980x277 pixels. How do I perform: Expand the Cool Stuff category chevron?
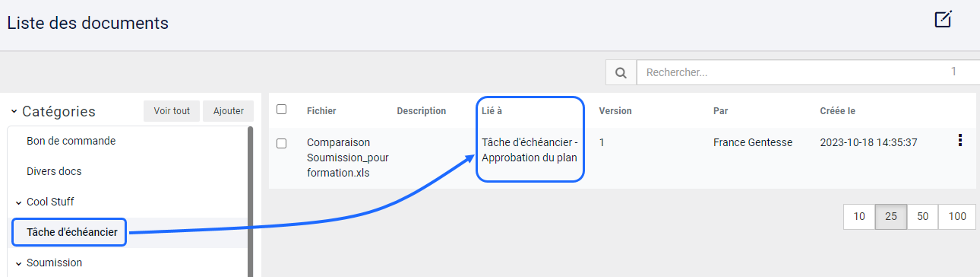tap(18, 202)
